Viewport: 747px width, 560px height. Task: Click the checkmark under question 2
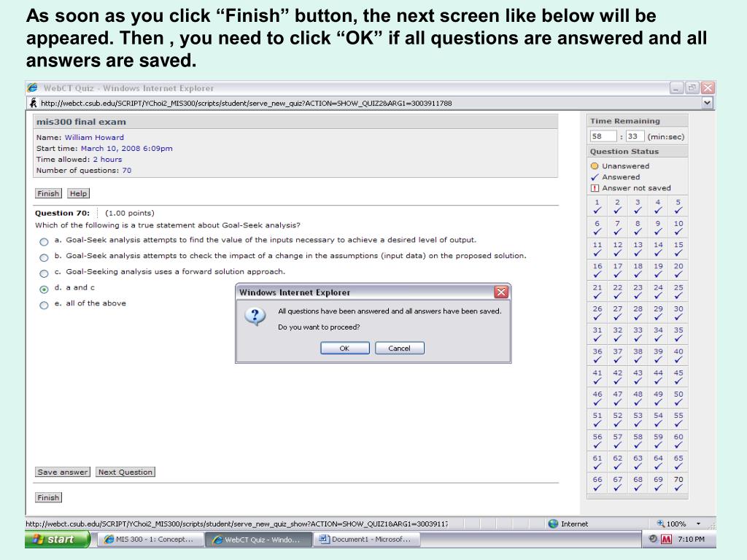617,210
